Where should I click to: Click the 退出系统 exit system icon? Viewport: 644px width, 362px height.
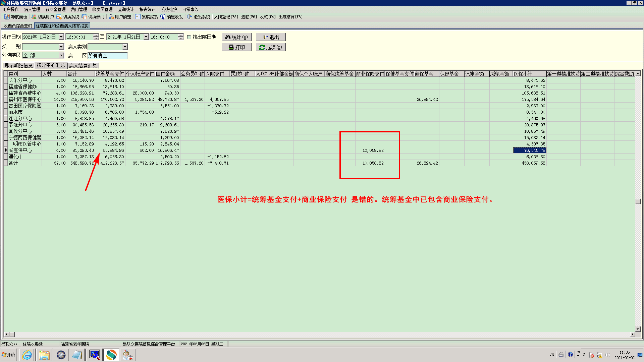(190, 17)
